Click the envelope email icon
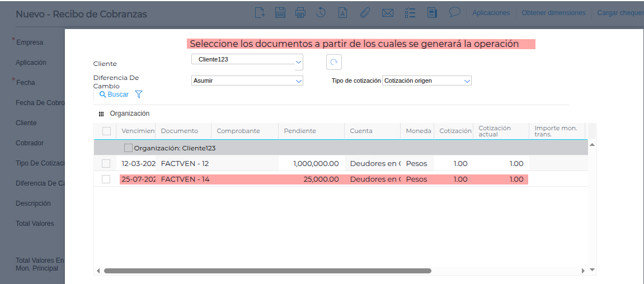 coord(387,13)
